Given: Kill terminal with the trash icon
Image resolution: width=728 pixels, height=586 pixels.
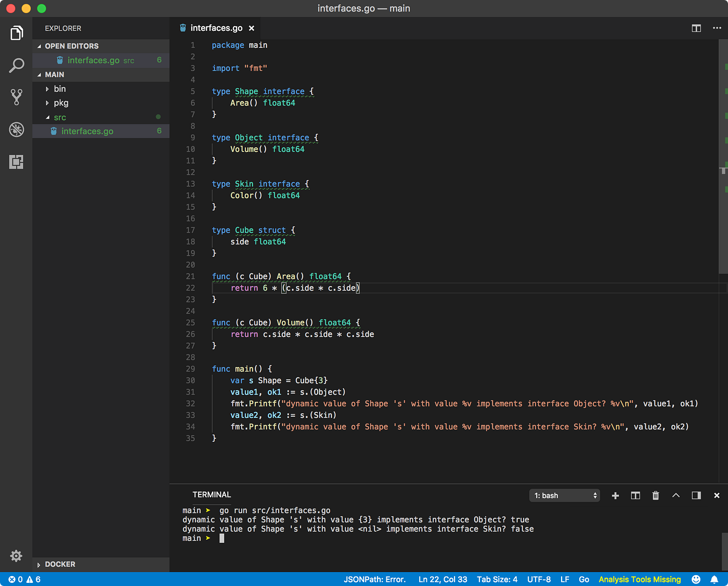Looking at the screenshot, I should point(655,495).
